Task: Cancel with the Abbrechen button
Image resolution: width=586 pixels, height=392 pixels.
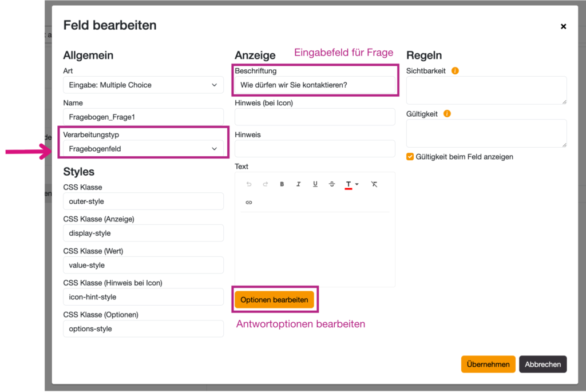Action: point(543,365)
